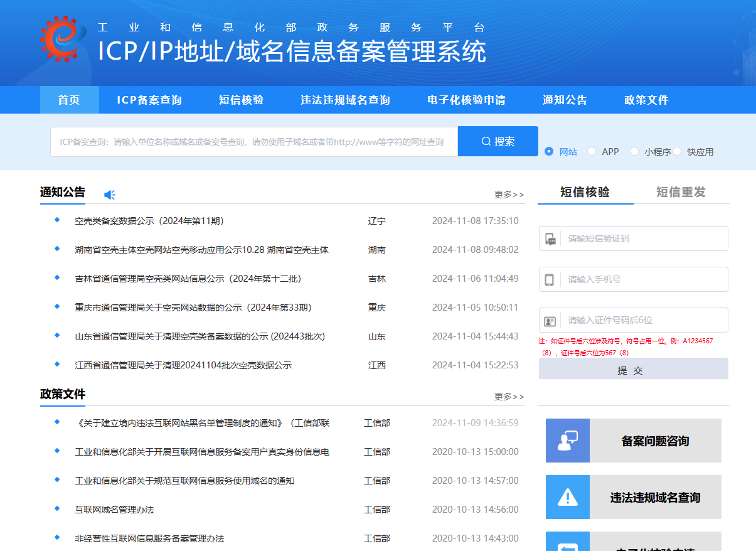Open the 电子化核验申请 menu item
This screenshot has width=756, height=551.
[466, 100]
